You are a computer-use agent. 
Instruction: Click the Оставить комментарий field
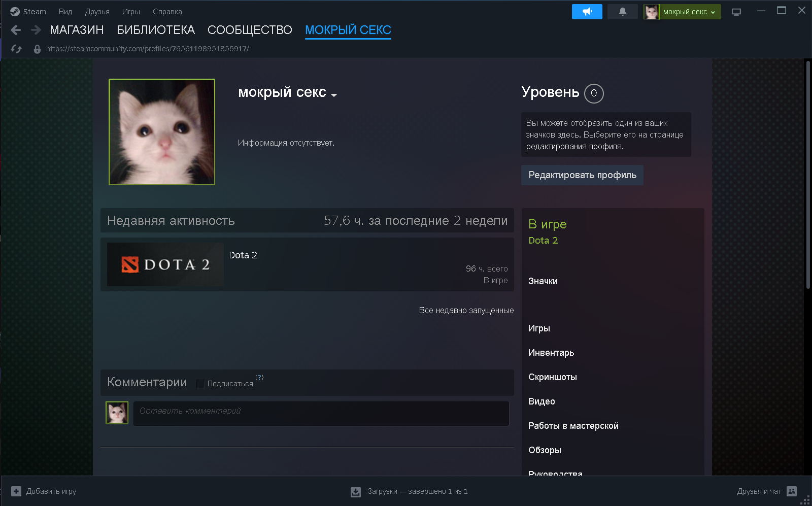[321, 414]
